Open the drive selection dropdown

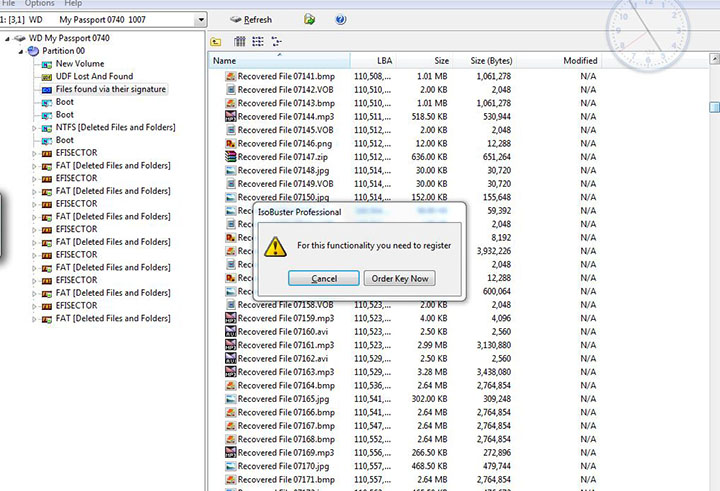pyautogui.click(x=201, y=20)
